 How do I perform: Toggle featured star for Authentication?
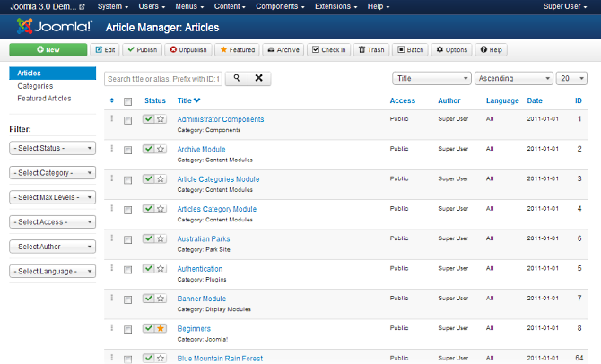(x=161, y=269)
